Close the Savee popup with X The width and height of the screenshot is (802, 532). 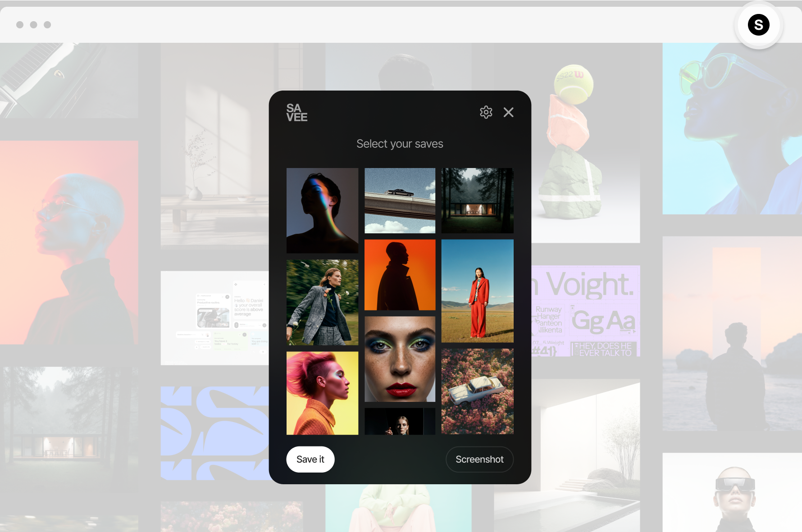508,112
